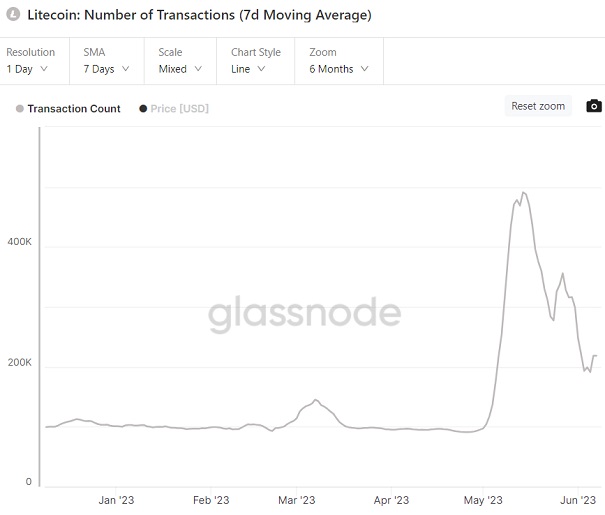Open the Resolution dropdown
Screen dimensions: 605x515
(28, 69)
